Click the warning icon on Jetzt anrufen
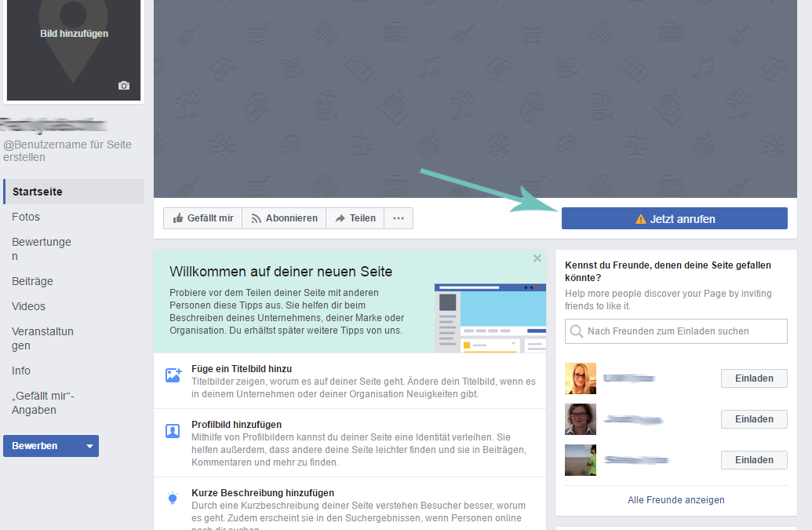The width and height of the screenshot is (812, 530). pos(641,219)
